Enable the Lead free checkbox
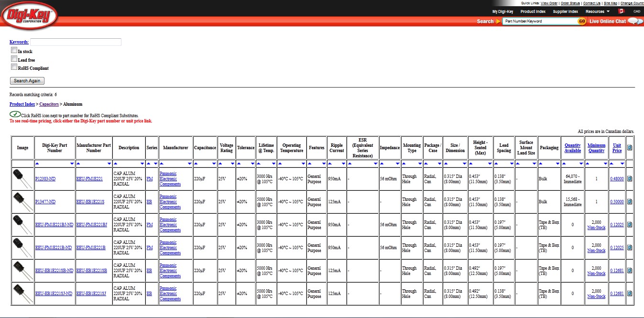This screenshot has width=644, height=318. pos(14,59)
